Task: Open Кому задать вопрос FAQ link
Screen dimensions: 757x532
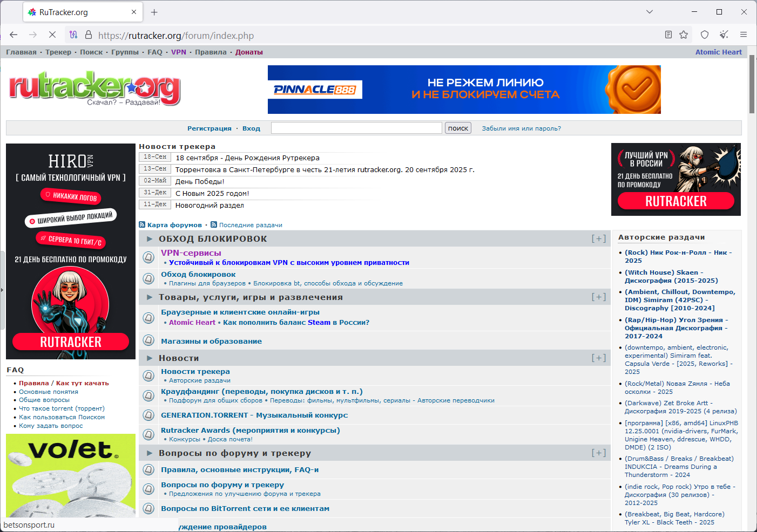Action: pyautogui.click(x=51, y=426)
